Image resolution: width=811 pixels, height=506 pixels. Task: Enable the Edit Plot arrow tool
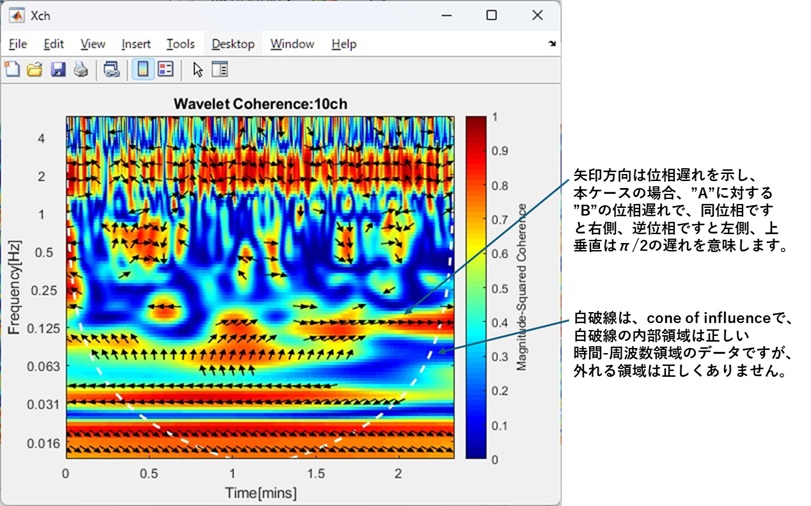[197, 70]
